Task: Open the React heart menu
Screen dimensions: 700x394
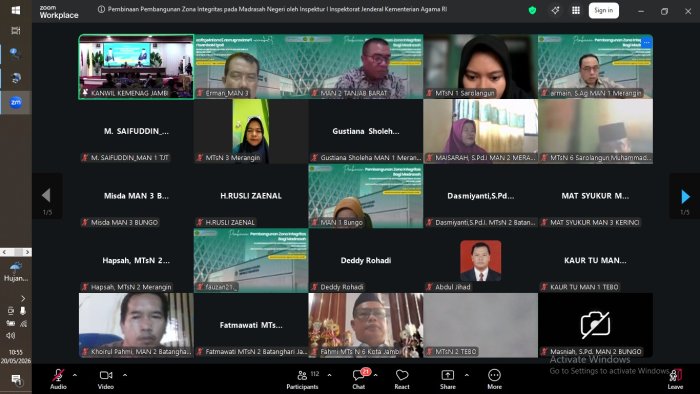Action: [402, 379]
